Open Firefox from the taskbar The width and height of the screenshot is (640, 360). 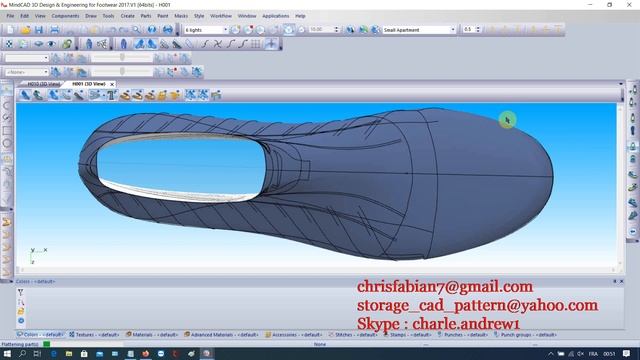tap(145, 354)
